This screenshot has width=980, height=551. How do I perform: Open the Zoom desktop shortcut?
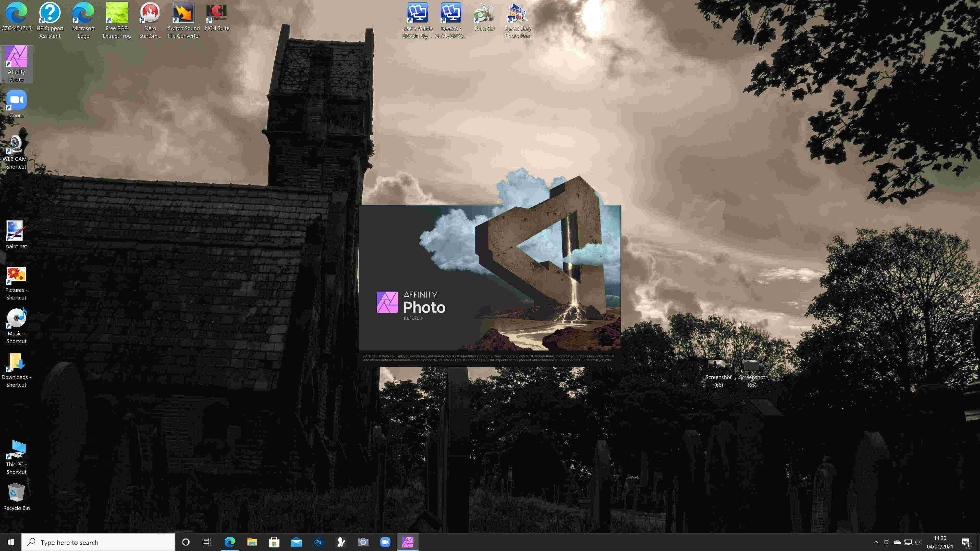(x=16, y=104)
